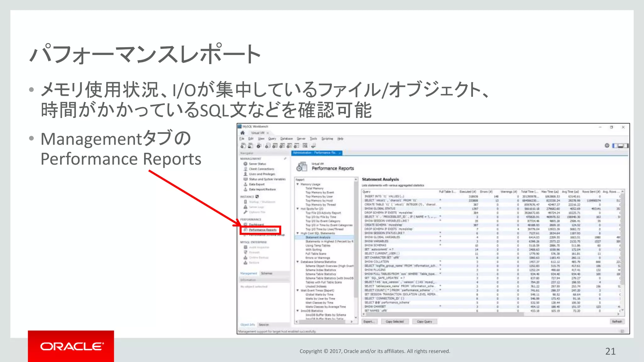The height and width of the screenshot is (362, 644).
Task: Collapse the InnoDB Statistics group
Action: 297,311
